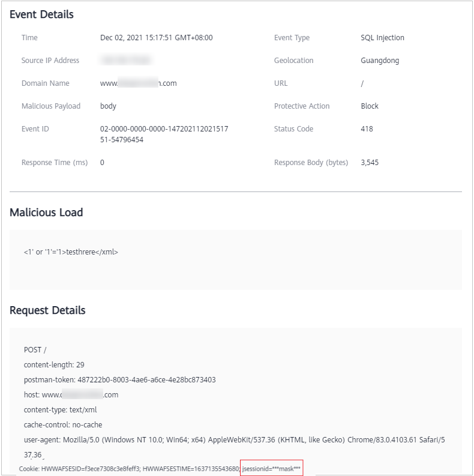
Task: Select the time value Dec 02, 2021 15:17:51
Action: point(156,38)
